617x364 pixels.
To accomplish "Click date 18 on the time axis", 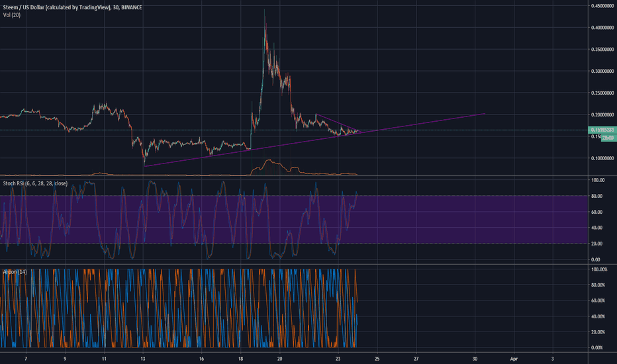I will [240, 359].
